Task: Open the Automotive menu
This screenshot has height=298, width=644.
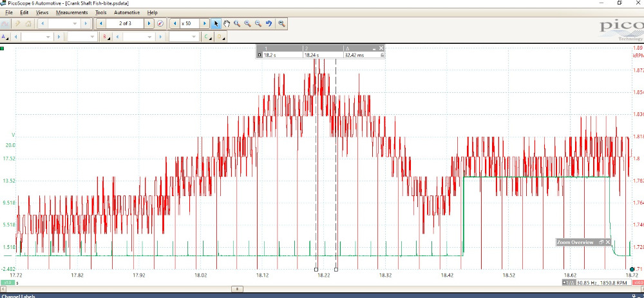Action: pos(127,12)
